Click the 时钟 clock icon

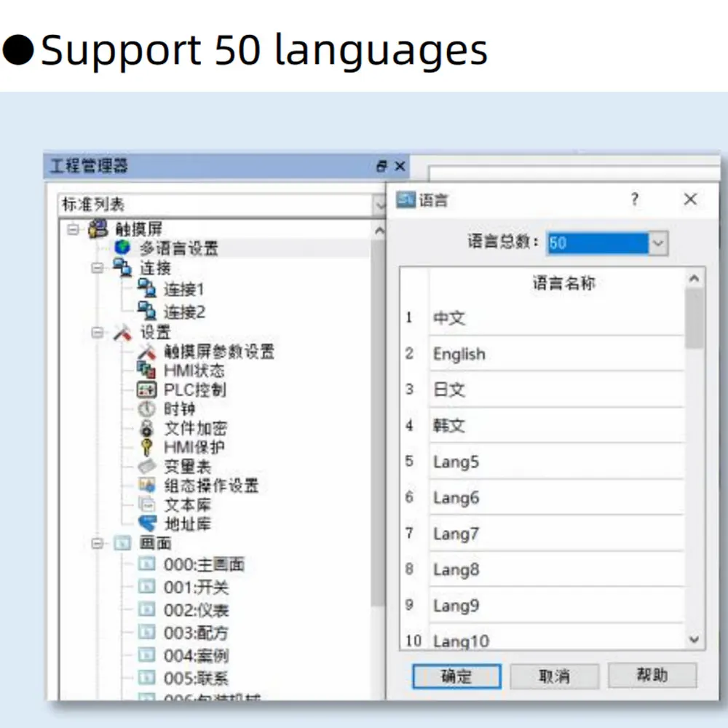tap(147, 408)
